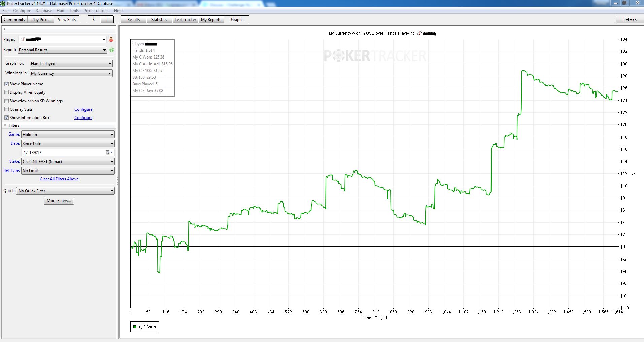The height and width of the screenshot is (342, 644).
Task: Collapse the Filters section
Action: tap(5, 125)
